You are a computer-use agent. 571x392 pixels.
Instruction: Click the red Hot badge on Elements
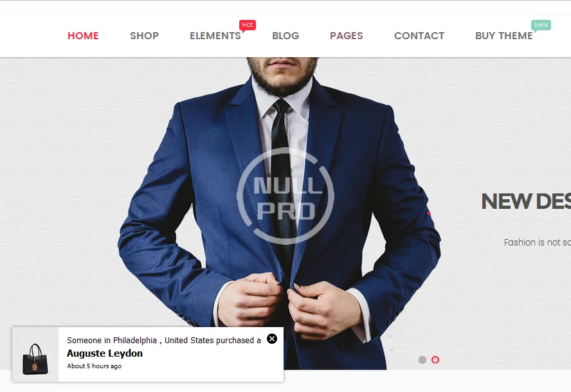pyautogui.click(x=248, y=25)
